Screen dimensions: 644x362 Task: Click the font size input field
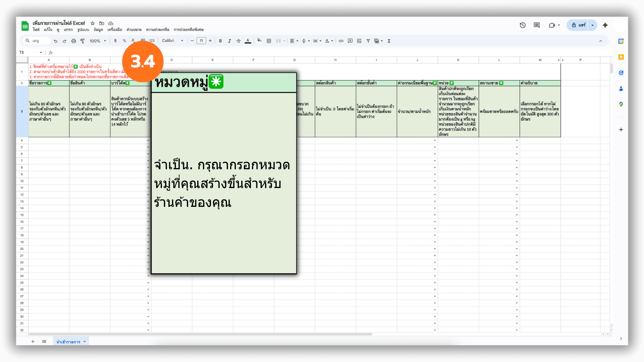click(x=201, y=41)
